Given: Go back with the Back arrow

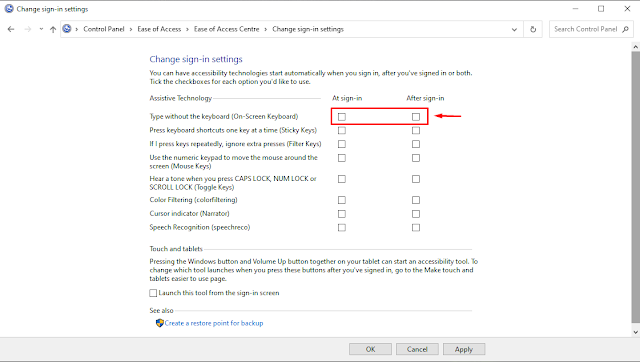Looking at the screenshot, I should pyautogui.click(x=11, y=29).
